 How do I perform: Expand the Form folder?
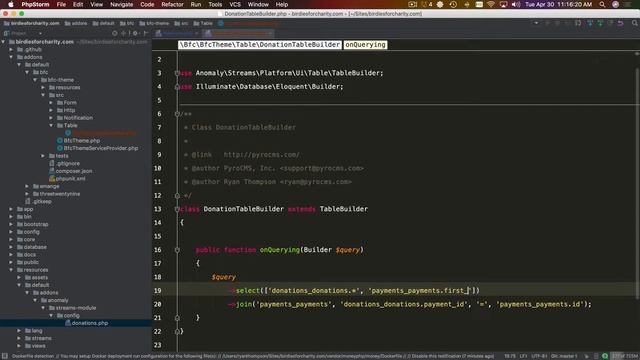click(51, 103)
